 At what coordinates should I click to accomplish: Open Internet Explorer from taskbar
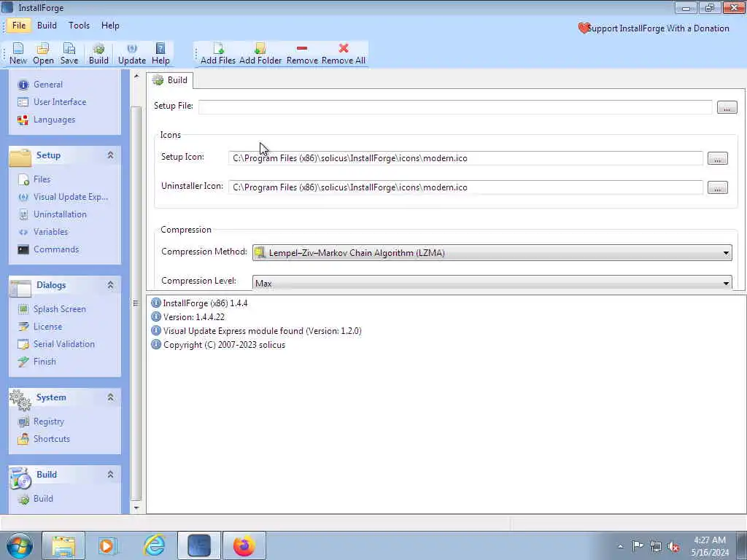tap(155, 545)
